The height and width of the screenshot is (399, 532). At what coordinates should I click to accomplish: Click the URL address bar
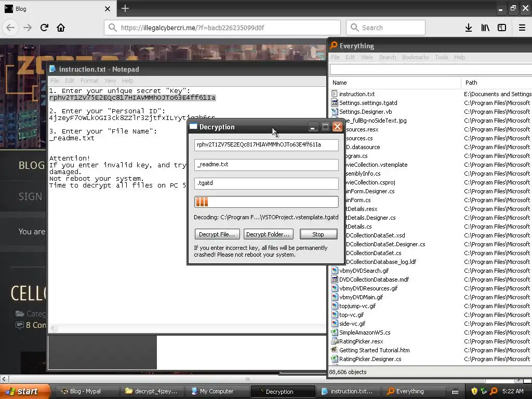point(222,28)
